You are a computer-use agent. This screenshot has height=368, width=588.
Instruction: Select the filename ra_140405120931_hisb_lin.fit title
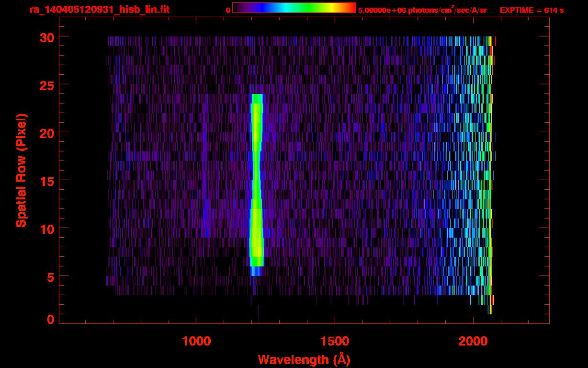(x=99, y=10)
